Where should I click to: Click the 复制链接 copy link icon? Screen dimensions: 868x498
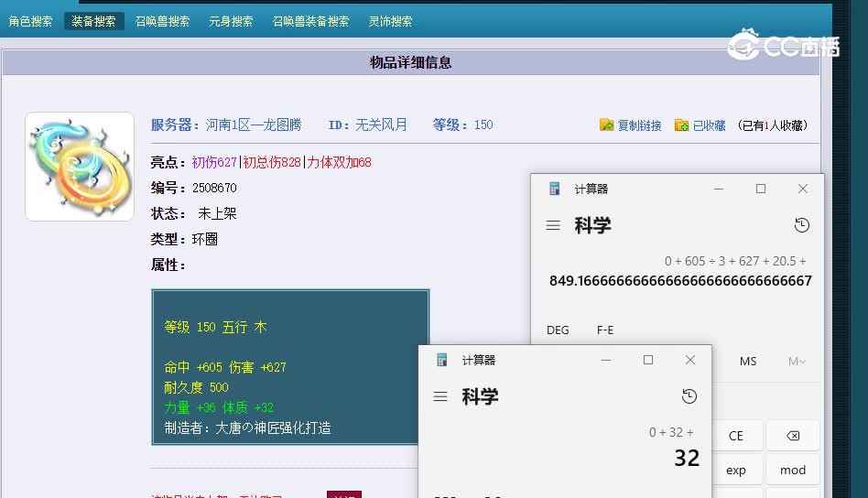pyautogui.click(x=607, y=125)
